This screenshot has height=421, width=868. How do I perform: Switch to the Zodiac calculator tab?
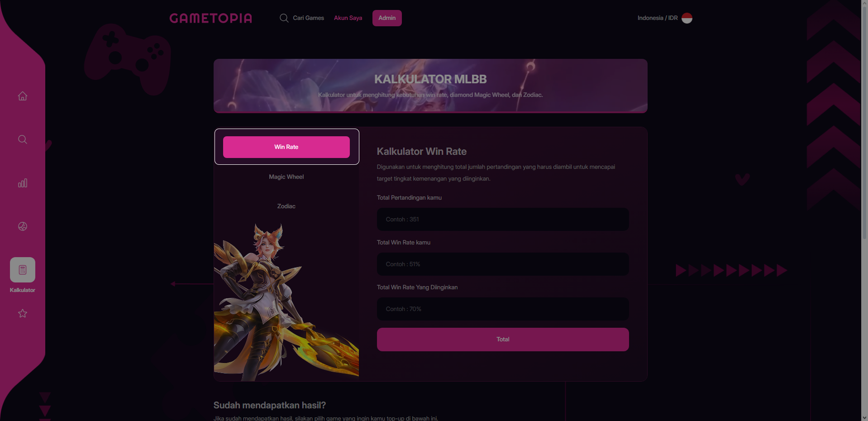[x=286, y=206]
